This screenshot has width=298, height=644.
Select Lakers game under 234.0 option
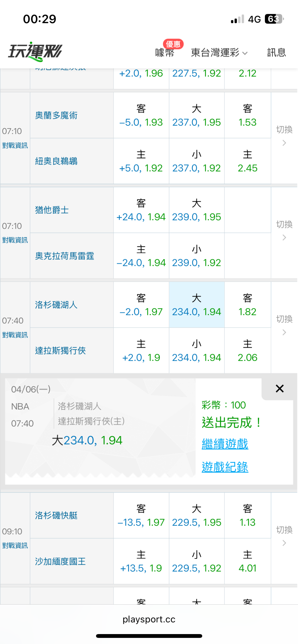(196, 351)
